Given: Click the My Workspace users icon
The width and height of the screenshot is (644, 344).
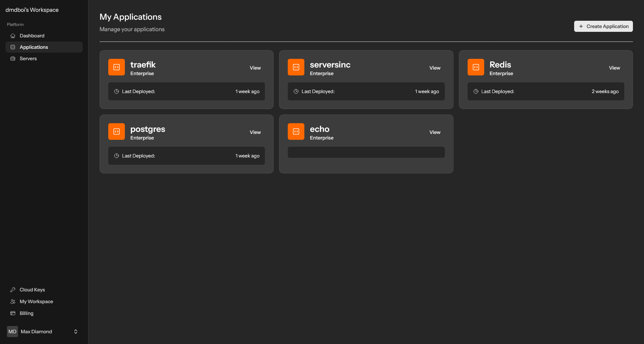Looking at the screenshot, I should pos(13,301).
